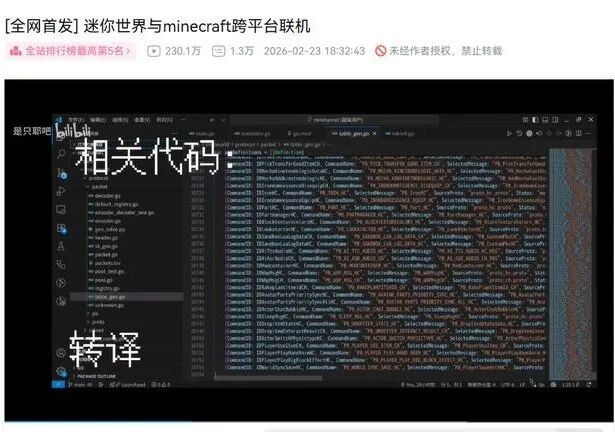This screenshot has width=615, height=432.
Task: Click the errors and warnings status counter
Action: [x=161, y=385]
